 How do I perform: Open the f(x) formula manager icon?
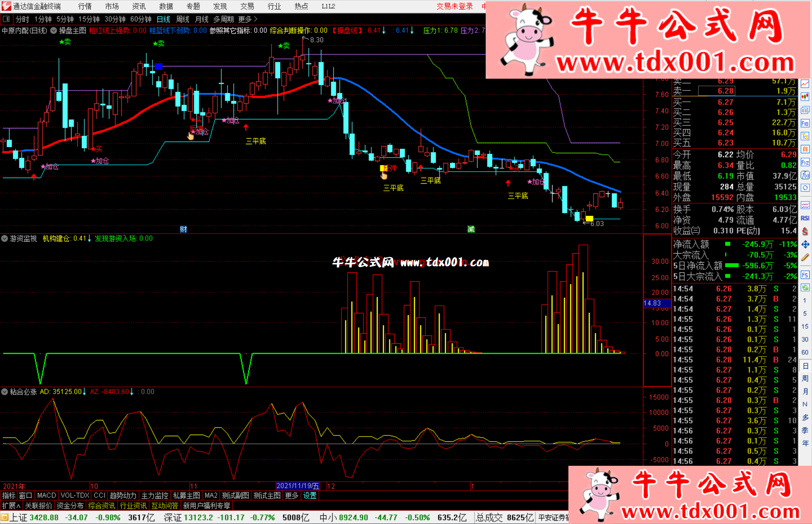[805, 175]
